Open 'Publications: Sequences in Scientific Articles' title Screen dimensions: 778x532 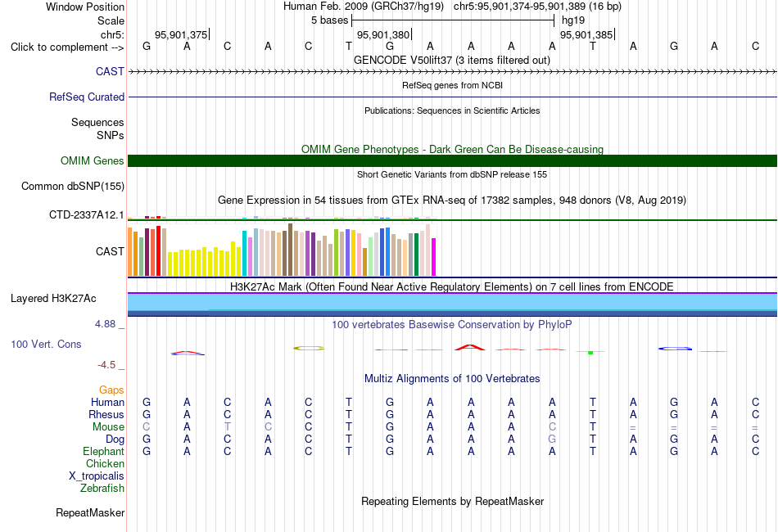click(x=452, y=110)
